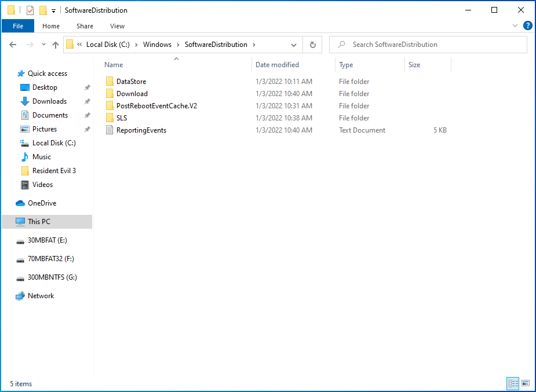Open the 70MBFAT32 (F:) drive
536x392 pixels.
[x=50, y=259]
